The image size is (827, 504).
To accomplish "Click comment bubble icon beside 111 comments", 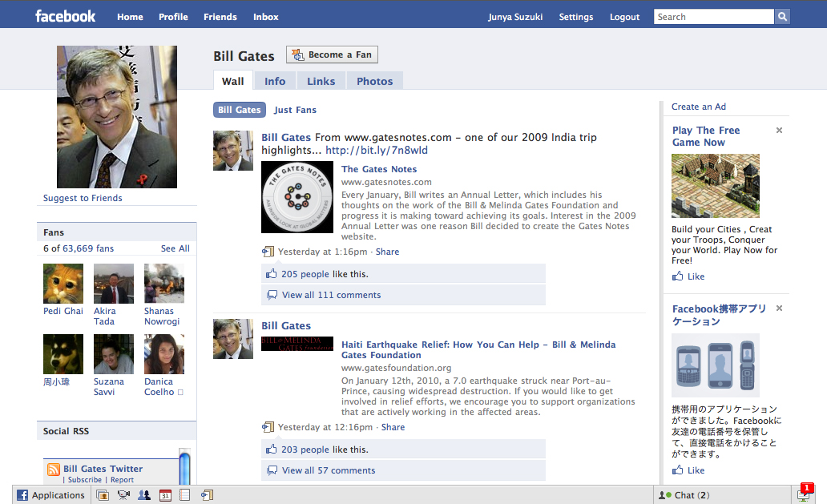I will (x=272, y=295).
